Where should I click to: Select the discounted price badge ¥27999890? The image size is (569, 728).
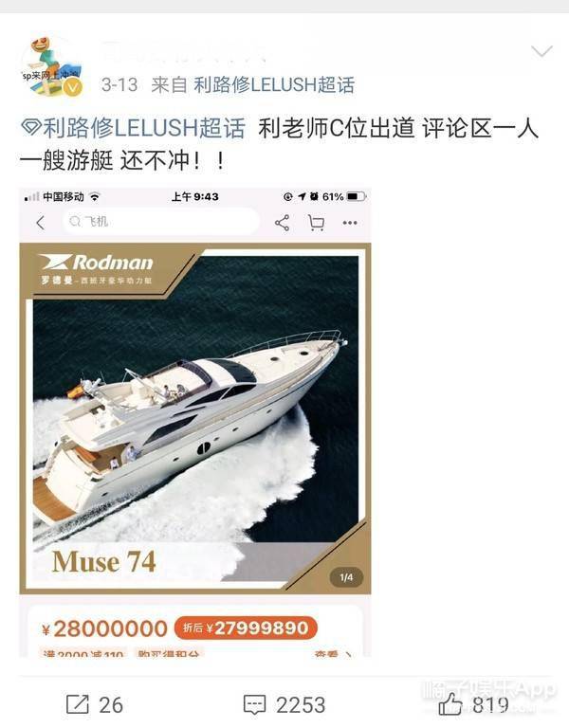(246, 628)
